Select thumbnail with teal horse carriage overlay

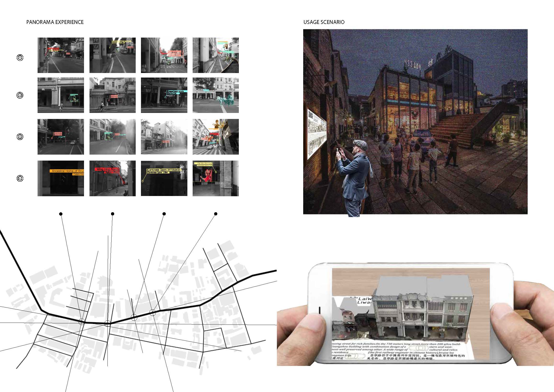tap(216, 95)
